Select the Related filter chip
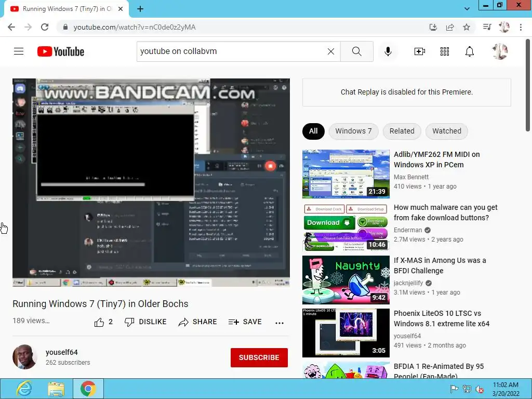Viewport: 532px width, 399px height. pos(402,131)
